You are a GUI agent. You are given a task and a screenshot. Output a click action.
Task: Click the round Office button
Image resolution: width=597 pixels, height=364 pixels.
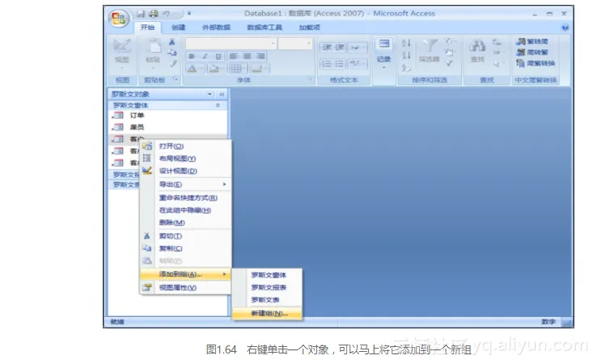118,19
